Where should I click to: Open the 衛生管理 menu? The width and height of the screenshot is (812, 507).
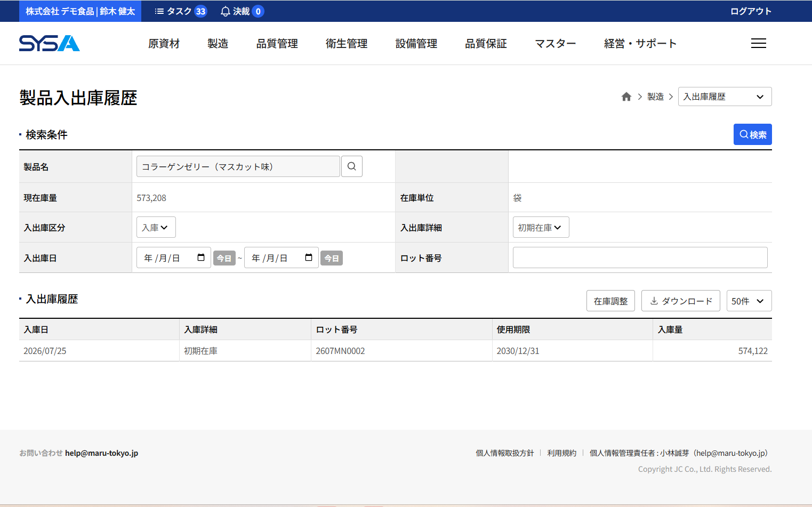(x=347, y=44)
